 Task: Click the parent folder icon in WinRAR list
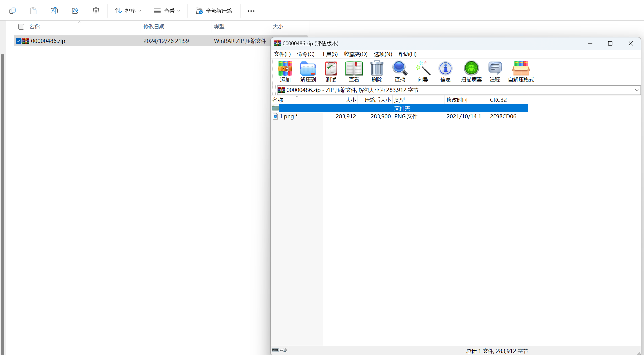point(275,108)
